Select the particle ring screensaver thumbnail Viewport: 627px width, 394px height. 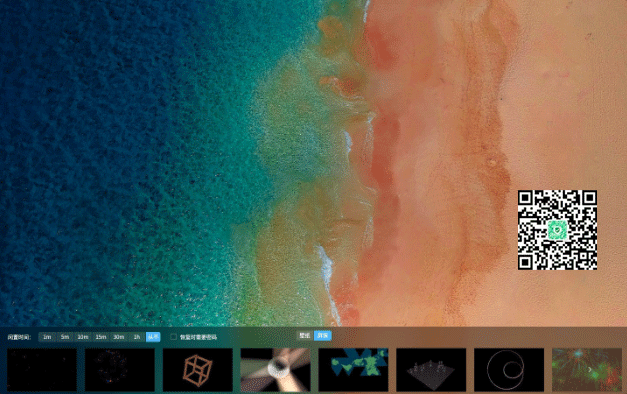pos(120,370)
